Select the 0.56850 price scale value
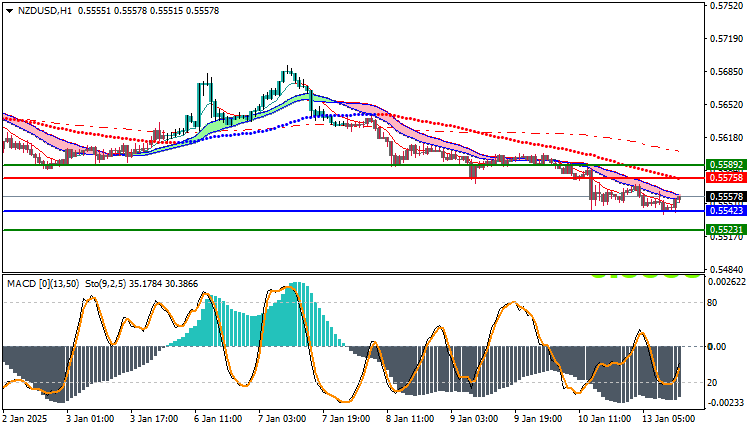This screenshot has width=750, height=430. (x=727, y=72)
